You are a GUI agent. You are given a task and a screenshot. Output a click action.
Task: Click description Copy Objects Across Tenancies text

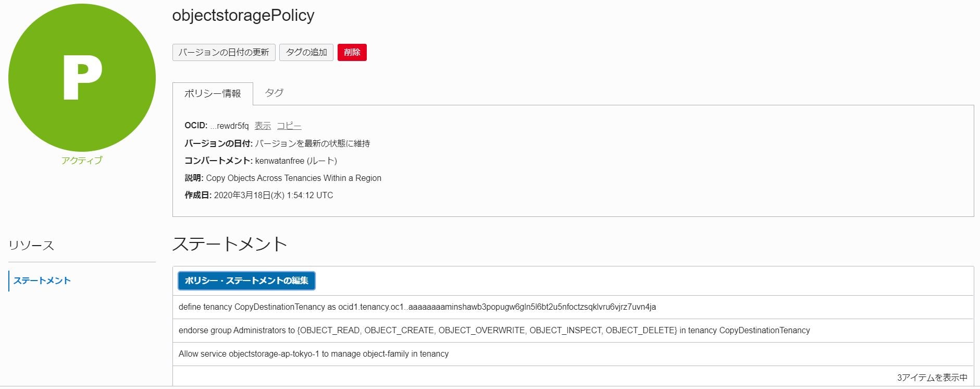[293, 178]
